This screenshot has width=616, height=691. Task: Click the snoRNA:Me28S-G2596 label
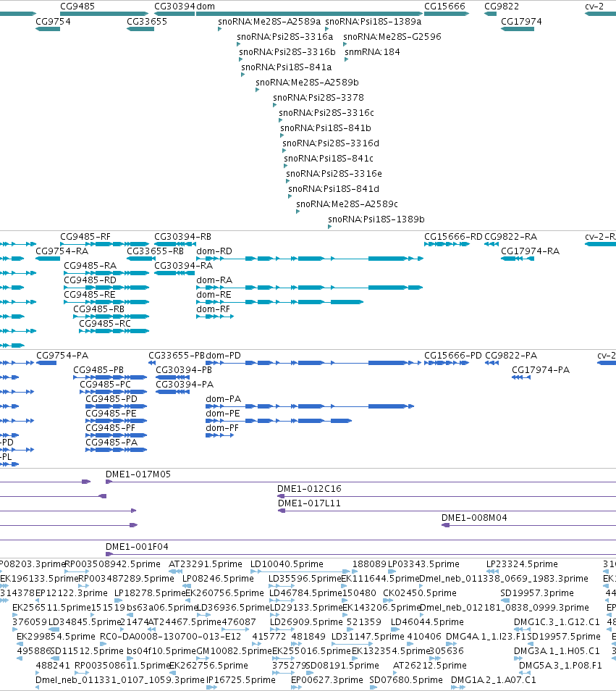392,36
